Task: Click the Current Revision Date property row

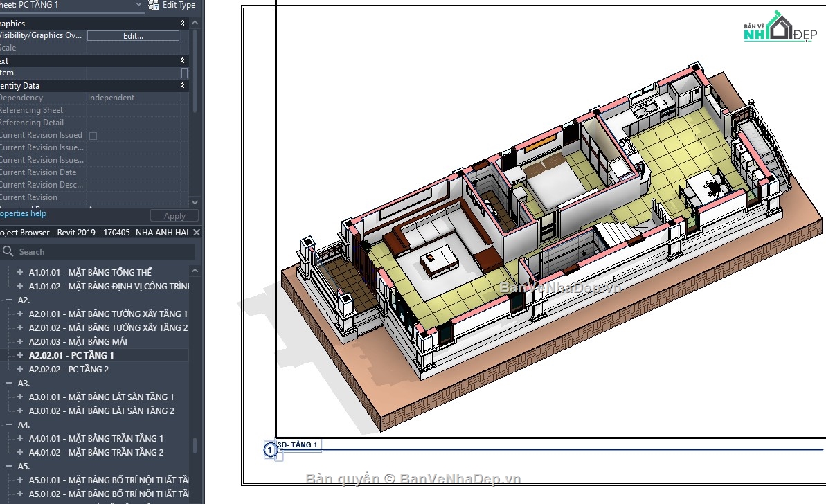Action: click(94, 172)
